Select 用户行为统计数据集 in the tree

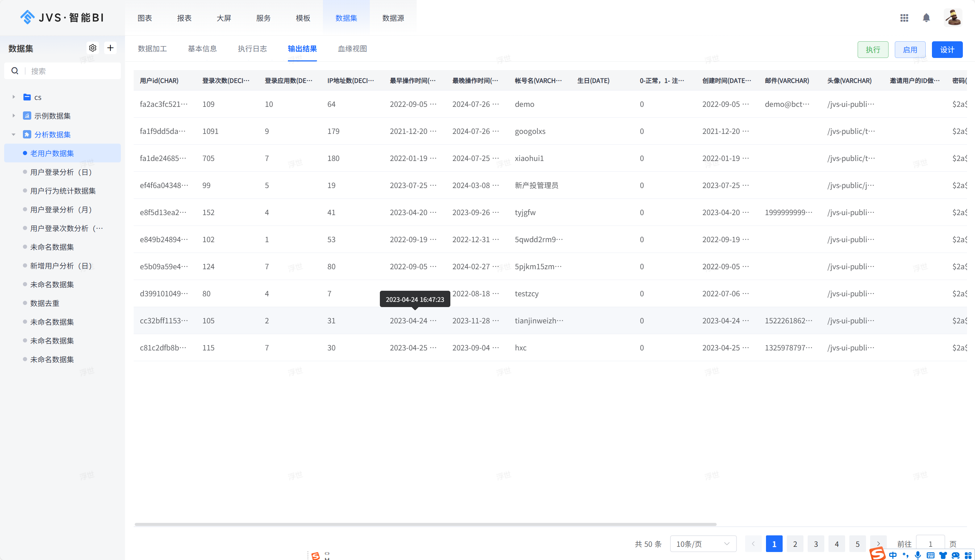click(x=63, y=191)
